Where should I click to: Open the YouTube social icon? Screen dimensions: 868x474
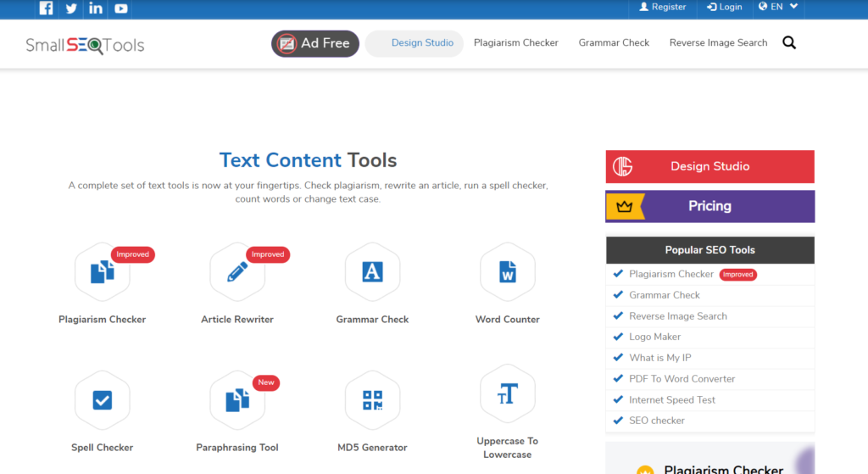(x=120, y=8)
